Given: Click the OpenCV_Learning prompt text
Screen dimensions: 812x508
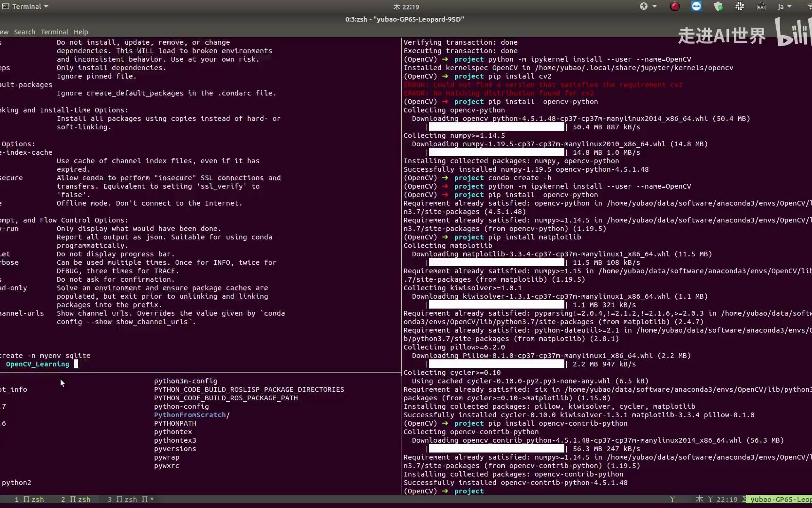Looking at the screenshot, I should (x=38, y=364).
